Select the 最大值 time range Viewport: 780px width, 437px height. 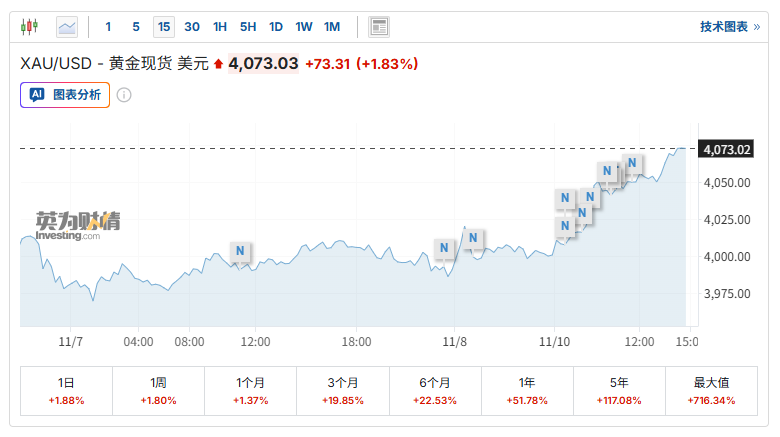(711, 390)
